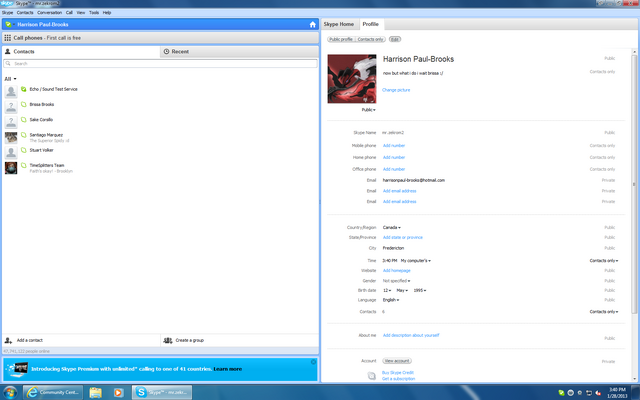Open Internet Explorer Community Center taskbar item
The height and width of the screenshot is (400, 640).
[x=53, y=392]
